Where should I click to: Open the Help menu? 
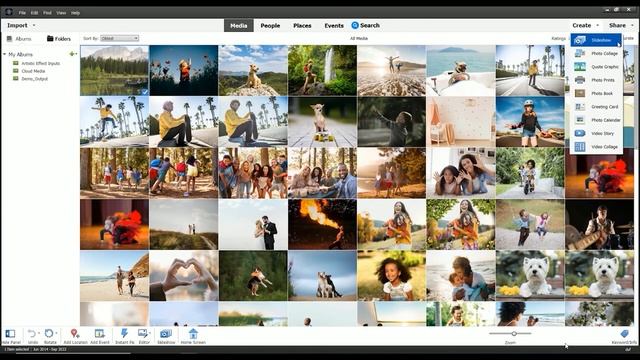[x=76, y=13]
